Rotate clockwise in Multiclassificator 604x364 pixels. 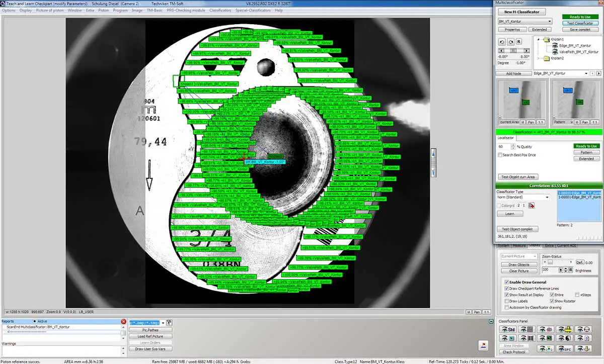pyautogui.click(x=510, y=42)
